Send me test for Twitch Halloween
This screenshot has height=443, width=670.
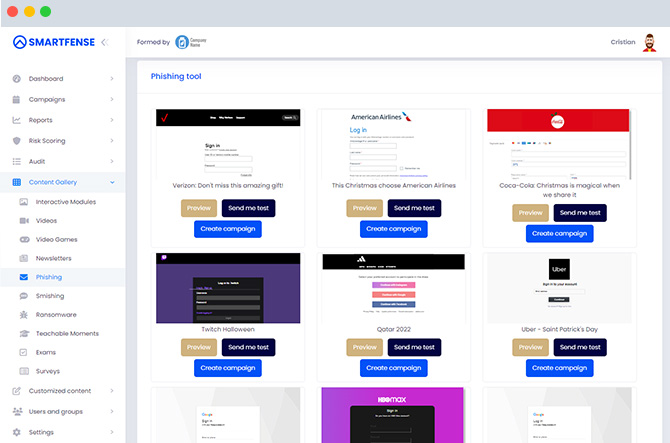point(249,347)
